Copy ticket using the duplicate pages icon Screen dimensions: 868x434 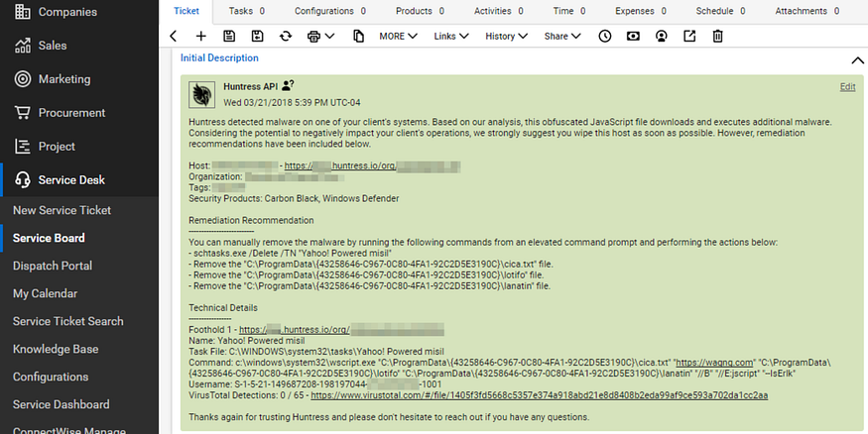click(359, 36)
